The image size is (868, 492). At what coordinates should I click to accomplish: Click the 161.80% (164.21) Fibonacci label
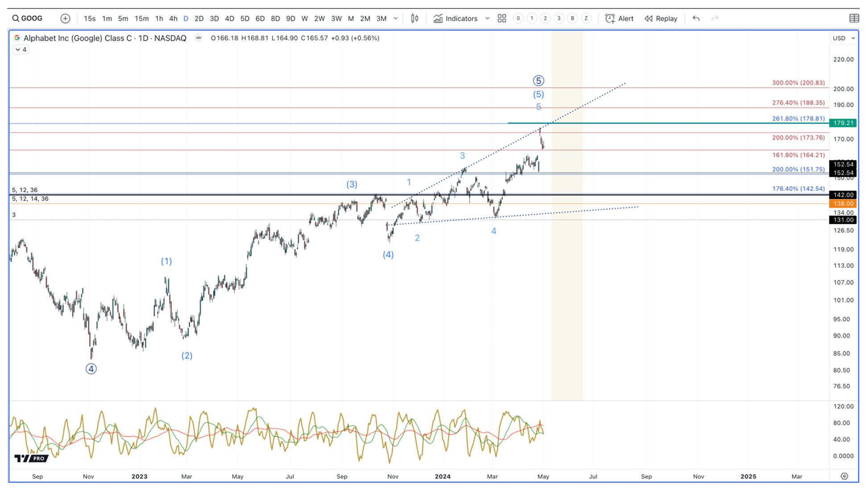[x=798, y=155]
